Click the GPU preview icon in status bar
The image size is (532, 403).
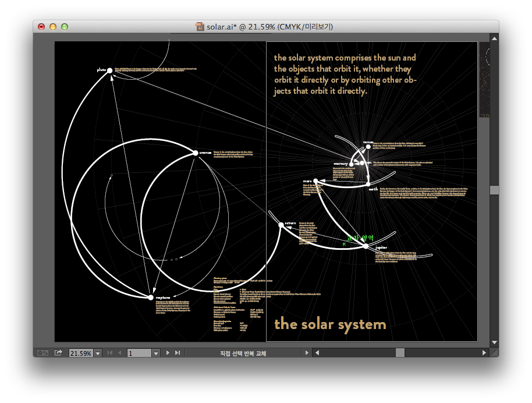[42, 353]
